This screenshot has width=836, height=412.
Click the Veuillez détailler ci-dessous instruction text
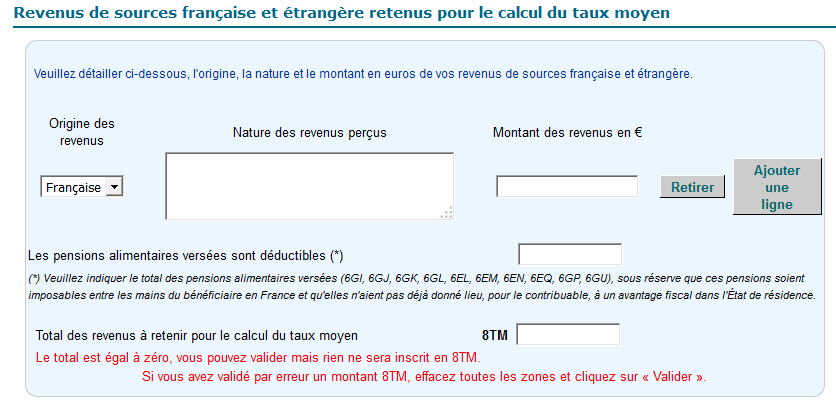(363, 74)
